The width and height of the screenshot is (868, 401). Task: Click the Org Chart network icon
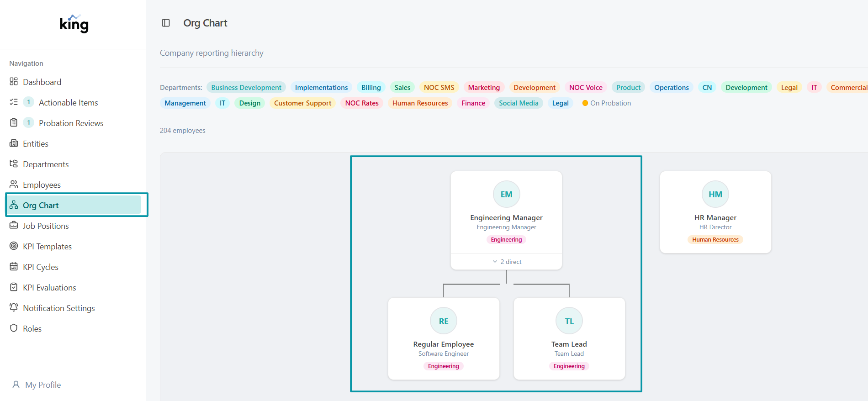pyautogui.click(x=14, y=205)
